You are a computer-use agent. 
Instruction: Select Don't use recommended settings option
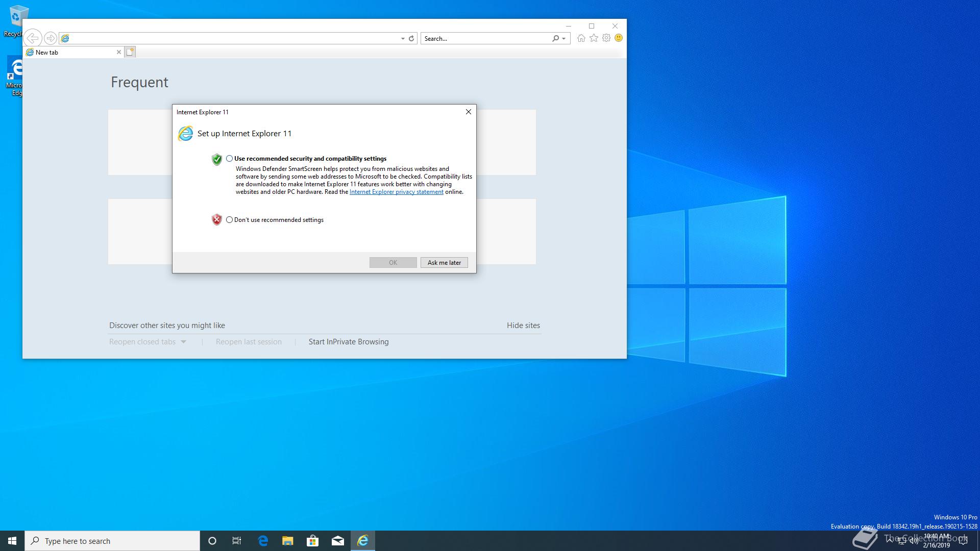[x=230, y=220]
